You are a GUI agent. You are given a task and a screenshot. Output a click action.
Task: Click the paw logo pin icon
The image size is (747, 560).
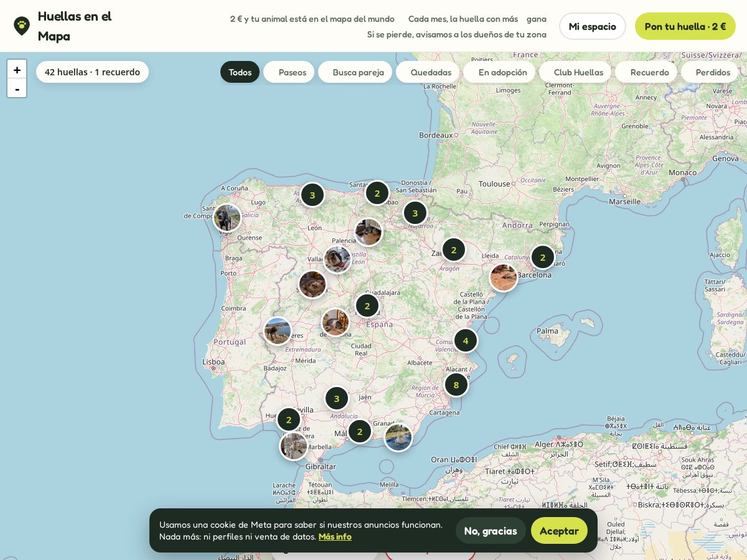22,26
